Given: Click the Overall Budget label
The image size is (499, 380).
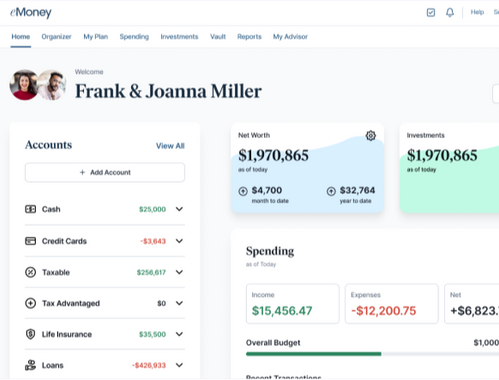Looking at the screenshot, I should pyautogui.click(x=273, y=343).
